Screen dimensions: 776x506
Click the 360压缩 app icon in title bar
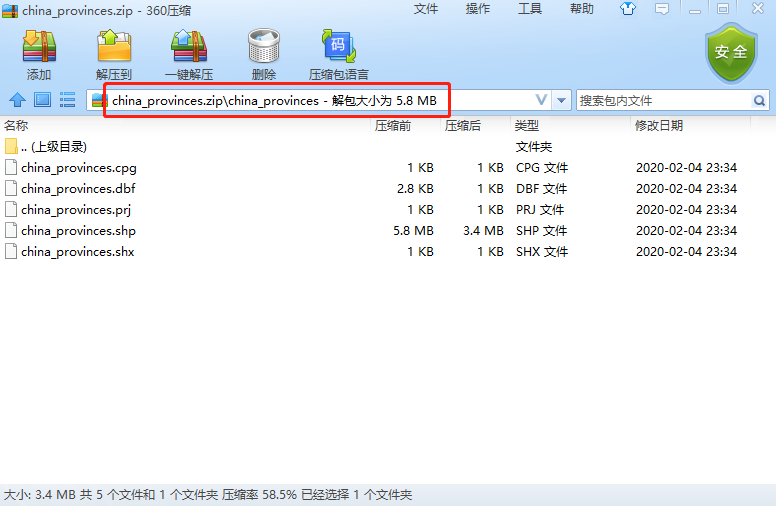[10, 10]
